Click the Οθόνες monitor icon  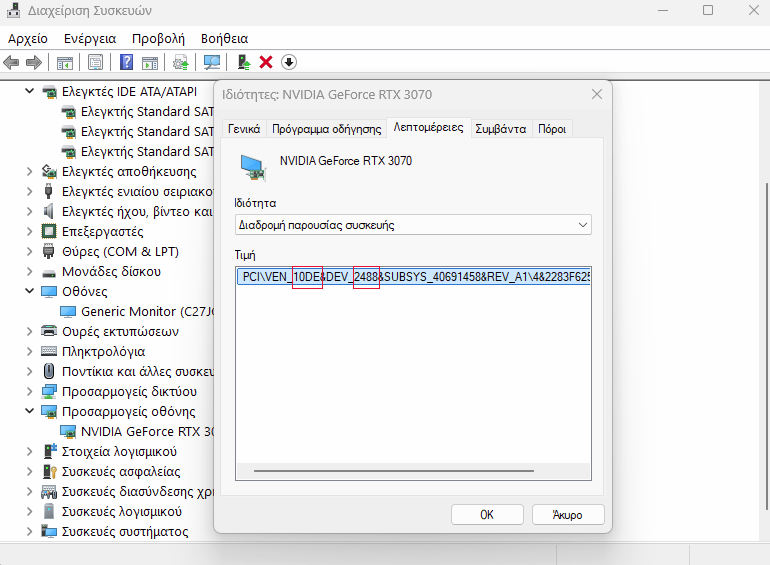[49, 292]
